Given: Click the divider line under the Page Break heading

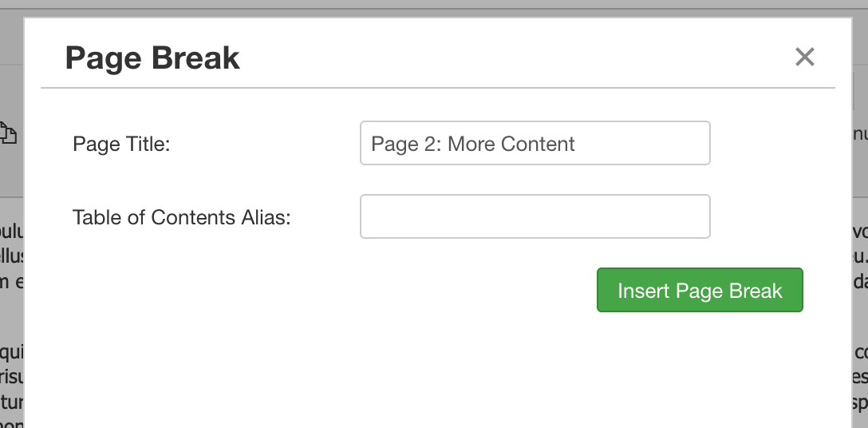Looking at the screenshot, I should [437, 88].
